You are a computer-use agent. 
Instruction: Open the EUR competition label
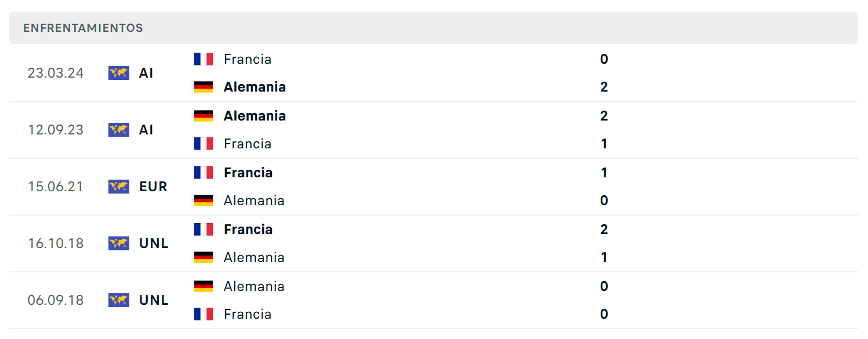pos(154,187)
